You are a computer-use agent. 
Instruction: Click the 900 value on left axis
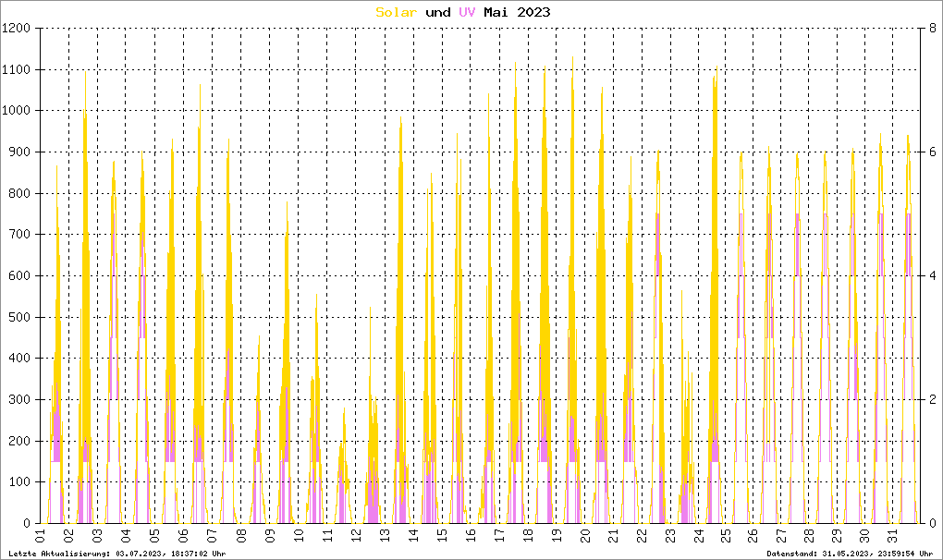tap(21, 152)
